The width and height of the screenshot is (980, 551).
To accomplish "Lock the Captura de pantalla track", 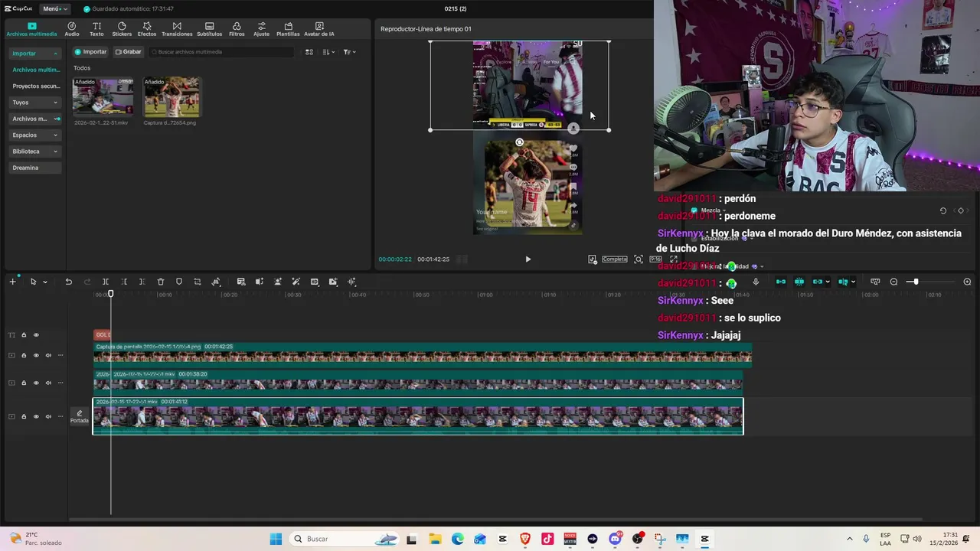I will [24, 355].
